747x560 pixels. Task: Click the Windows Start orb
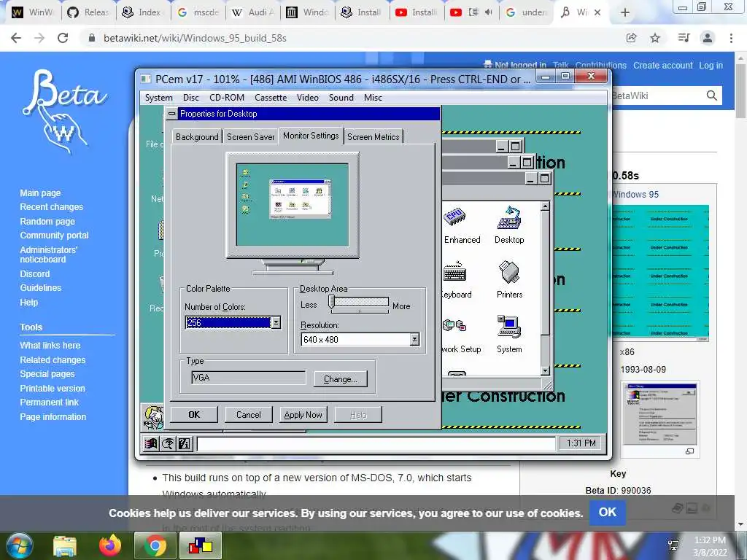pyautogui.click(x=20, y=545)
